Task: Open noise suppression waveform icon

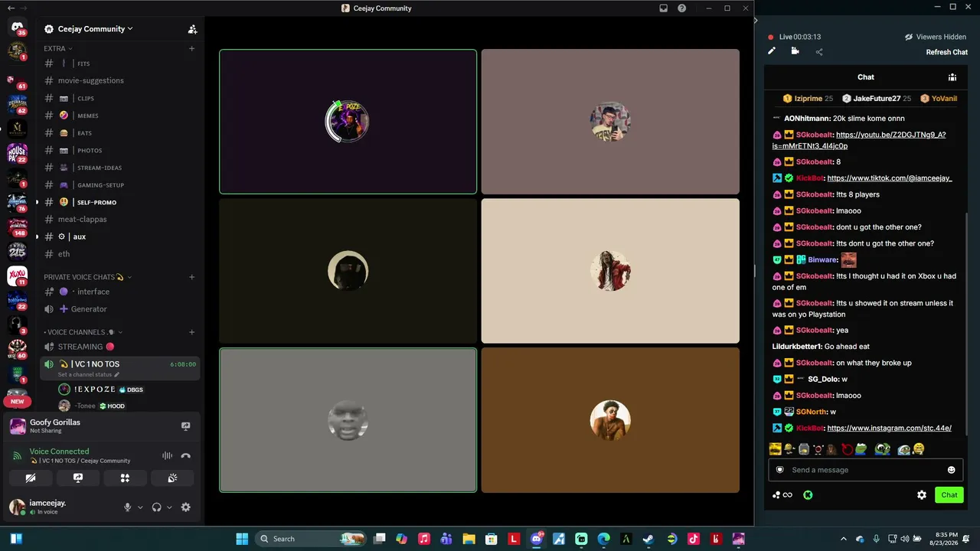Action: click(x=167, y=456)
